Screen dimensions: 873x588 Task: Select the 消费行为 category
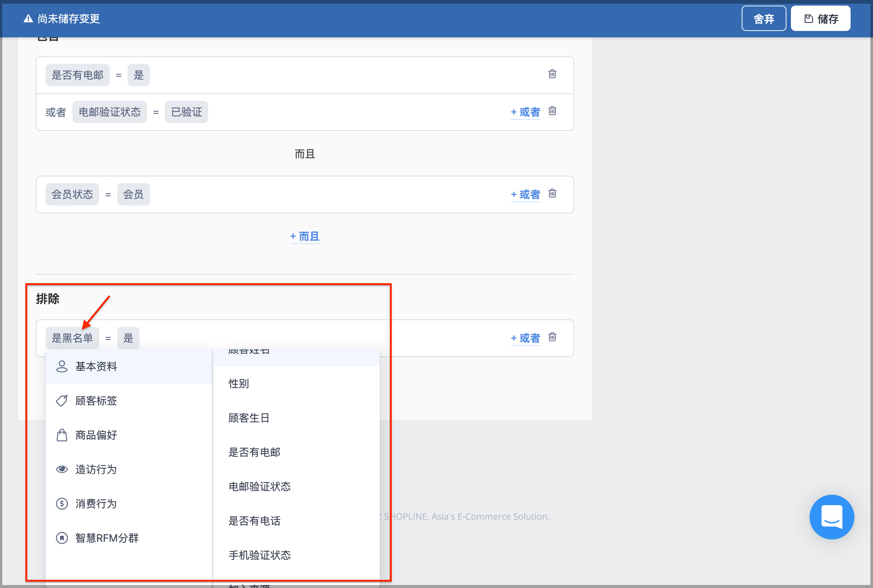129,504
